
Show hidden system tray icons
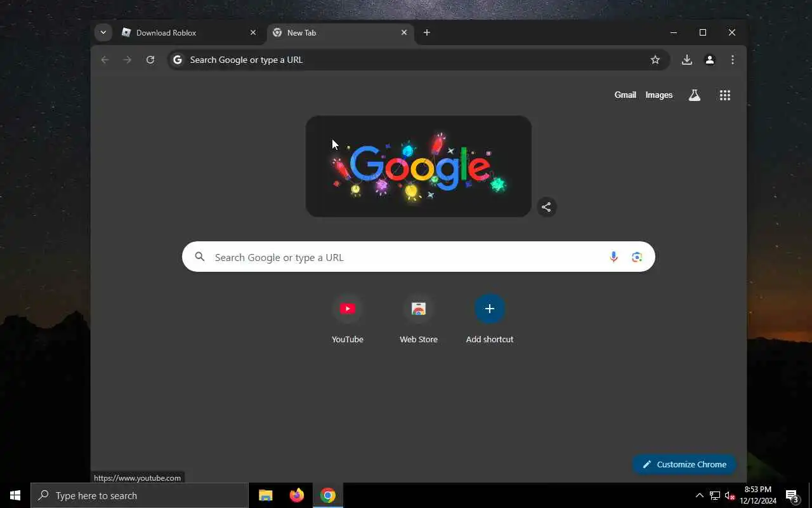[700, 495]
